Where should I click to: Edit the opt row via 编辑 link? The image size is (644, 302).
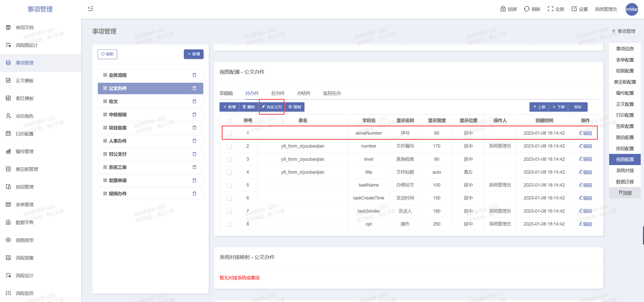click(585, 224)
